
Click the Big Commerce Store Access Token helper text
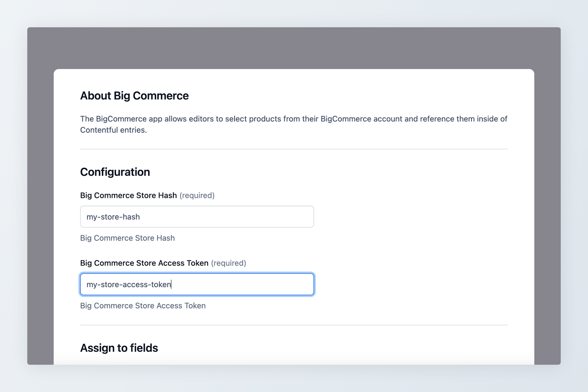pyautogui.click(x=143, y=306)
